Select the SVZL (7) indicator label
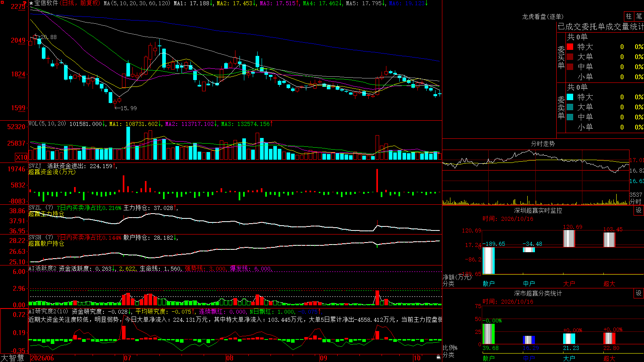The width and height of the screenshot is (644, 362). (41, 208)
